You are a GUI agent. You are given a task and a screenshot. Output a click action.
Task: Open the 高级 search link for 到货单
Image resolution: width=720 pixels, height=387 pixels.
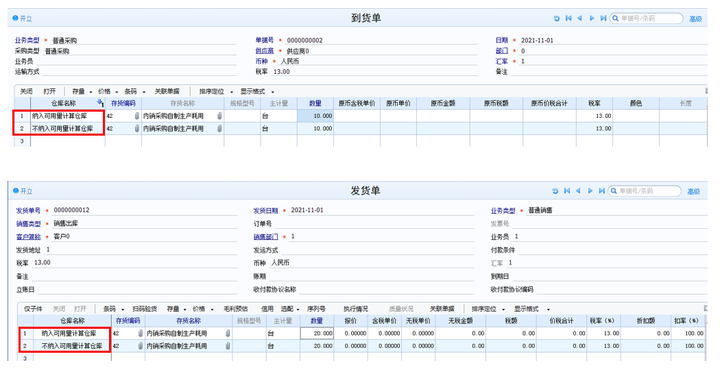695,19
